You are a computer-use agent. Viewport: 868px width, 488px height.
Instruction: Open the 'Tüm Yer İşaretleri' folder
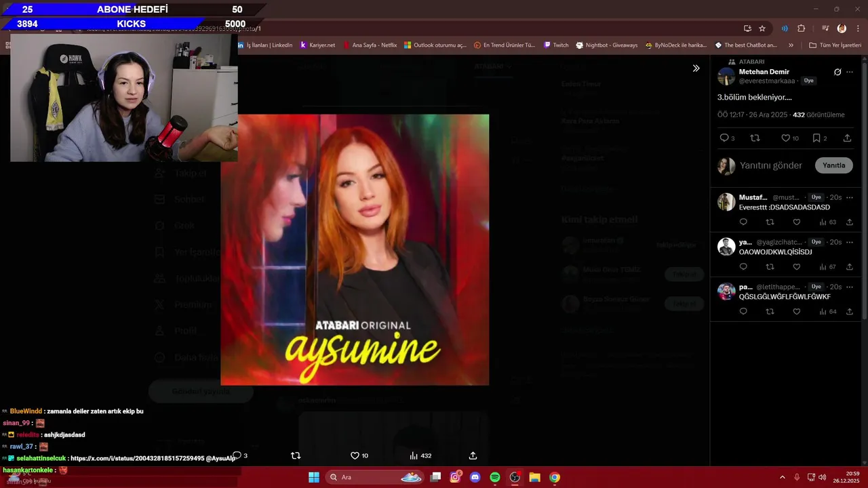(x=835, y=45)
